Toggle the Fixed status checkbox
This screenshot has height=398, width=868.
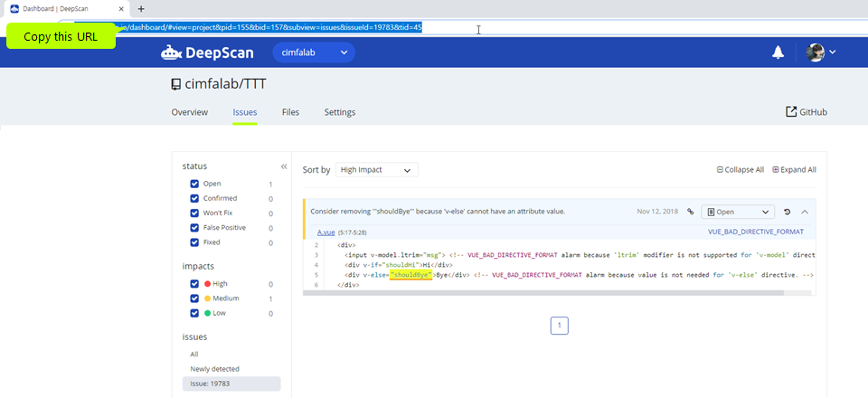pos(194,242)
